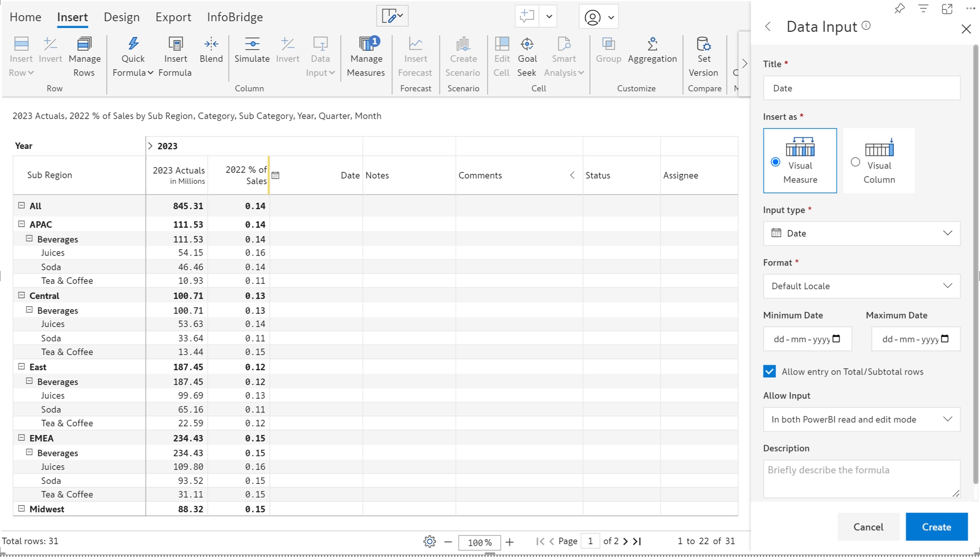Click the Goal Seek icon
This screenshot has width=980, height=557.
[527, 44]
